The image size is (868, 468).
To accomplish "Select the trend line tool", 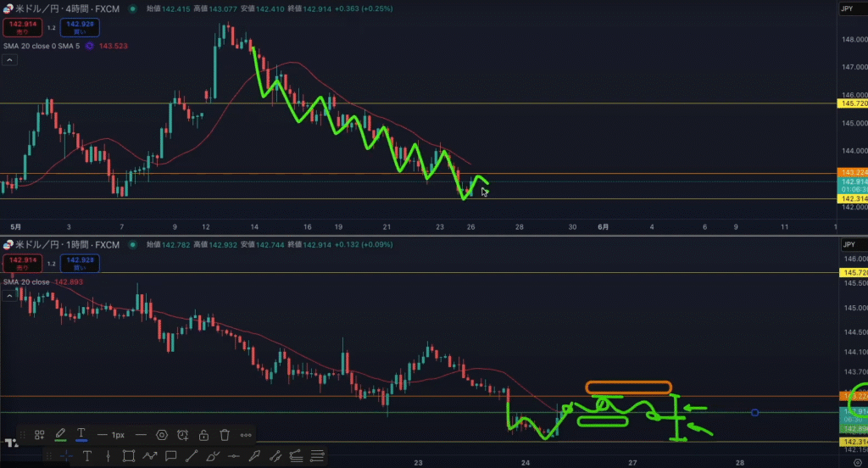I will [x=192, y=456].
